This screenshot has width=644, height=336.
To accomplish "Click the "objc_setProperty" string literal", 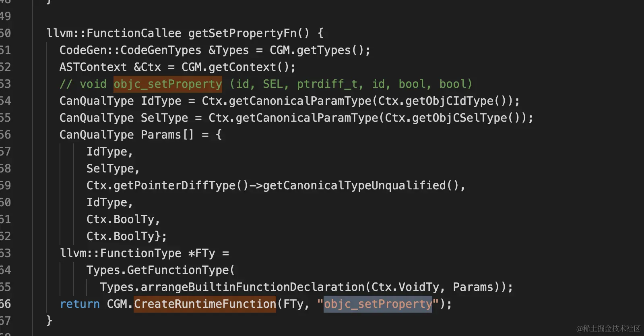I will (378, 304).
